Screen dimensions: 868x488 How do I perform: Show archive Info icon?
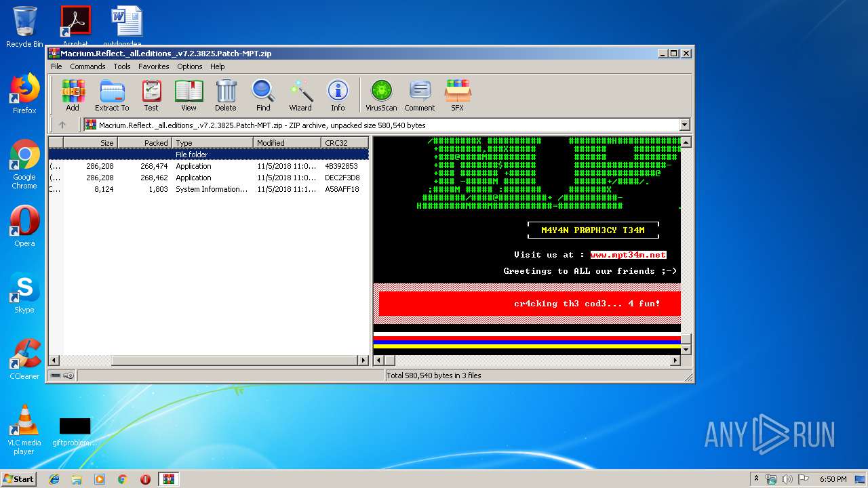click(338, 96)
